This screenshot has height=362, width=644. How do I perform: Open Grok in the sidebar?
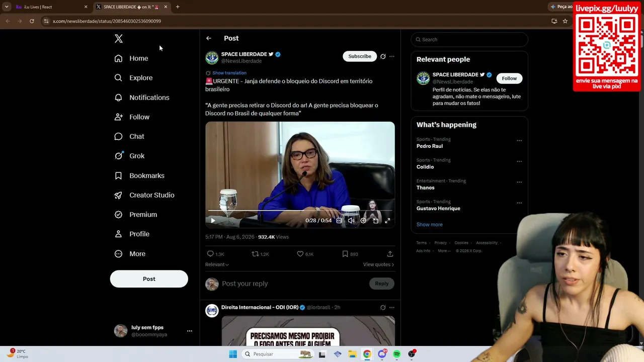pos(129,156)
